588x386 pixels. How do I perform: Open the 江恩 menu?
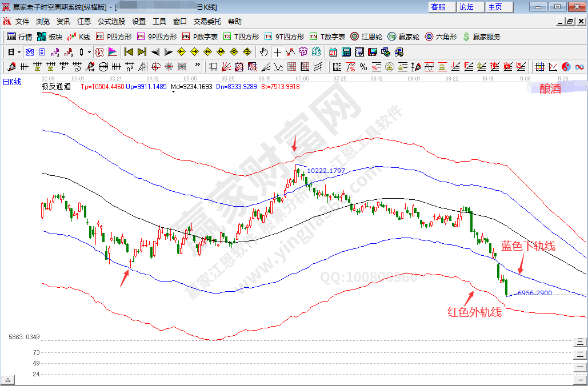click(x=84, y=22)
